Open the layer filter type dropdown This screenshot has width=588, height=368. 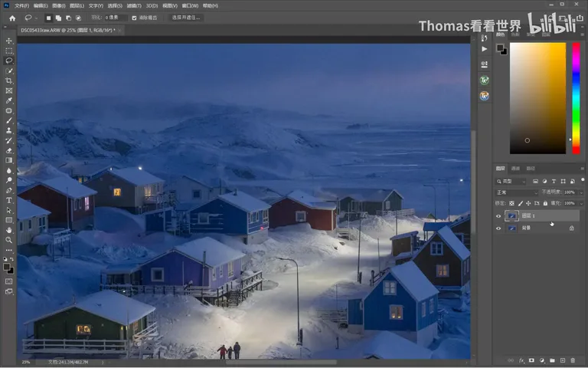pyautogui.click(x=511, y=182)
